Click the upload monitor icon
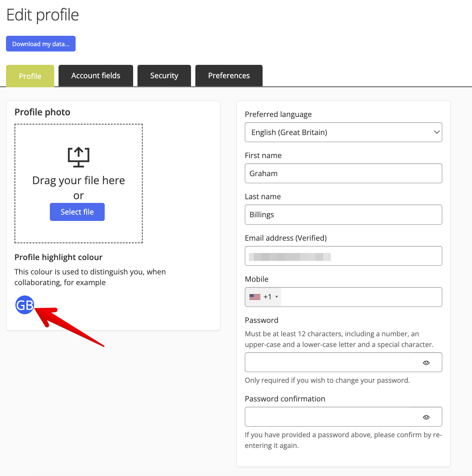Image resolution: width=472 pixels, height=476 pixels. pyautogui.click(x=79, y=157)
